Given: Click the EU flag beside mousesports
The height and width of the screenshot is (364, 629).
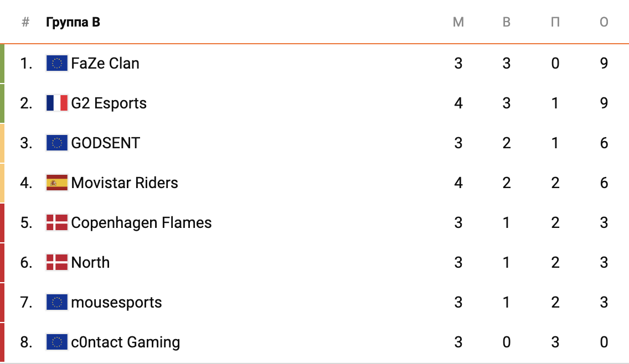Looking at the screenshot, I should click(x=56, y=302).
